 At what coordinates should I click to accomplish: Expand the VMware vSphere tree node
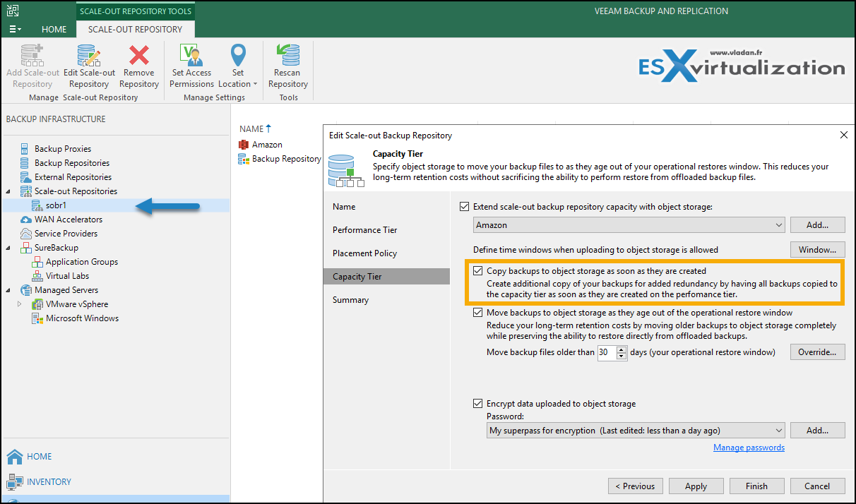pos(20,304)
